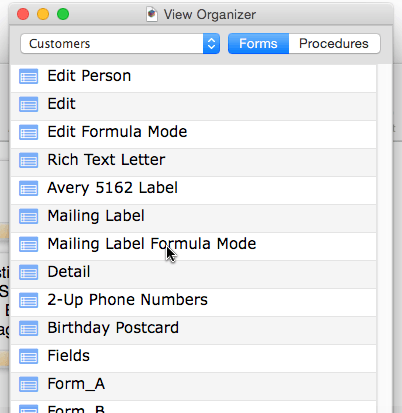Click the Birthday Postcard form icon
The width and height of the screenshot is (402, 413).
(x=28, y=328)
